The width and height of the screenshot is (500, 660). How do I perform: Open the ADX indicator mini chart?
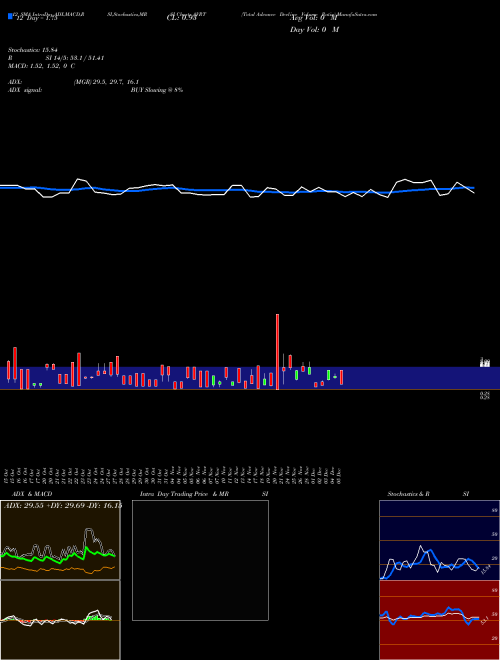coord(60,540)
